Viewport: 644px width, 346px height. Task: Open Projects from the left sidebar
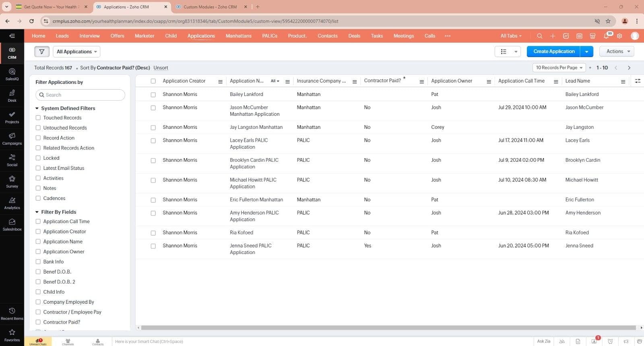[x=12, y=117]
